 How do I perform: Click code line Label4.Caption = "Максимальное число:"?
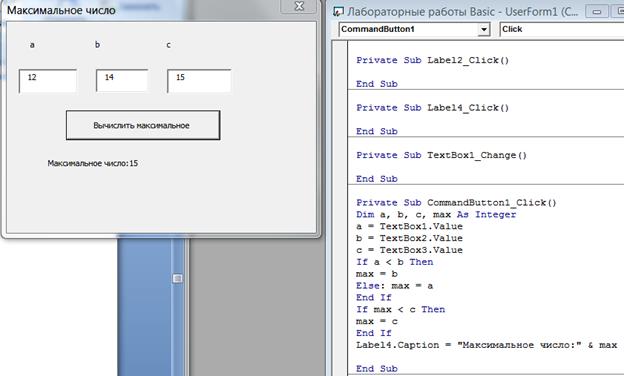pos(487,345)
